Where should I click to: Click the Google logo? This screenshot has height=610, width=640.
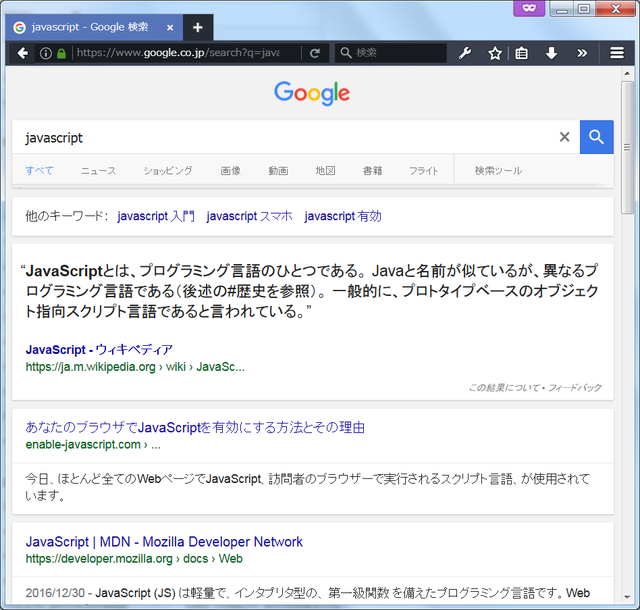click(312, 93)
